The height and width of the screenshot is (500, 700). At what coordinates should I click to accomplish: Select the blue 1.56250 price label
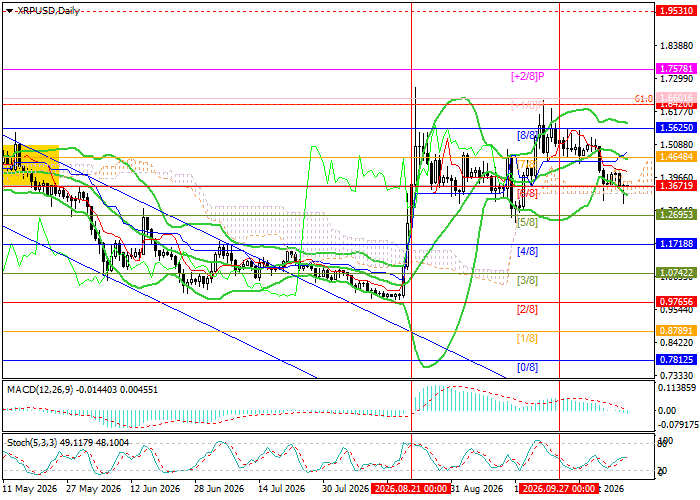coord(676,128)
